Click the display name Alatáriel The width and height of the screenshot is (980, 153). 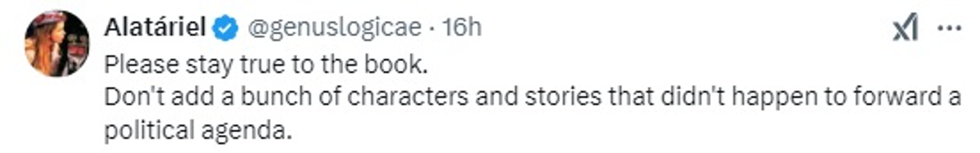pos(155,28)
